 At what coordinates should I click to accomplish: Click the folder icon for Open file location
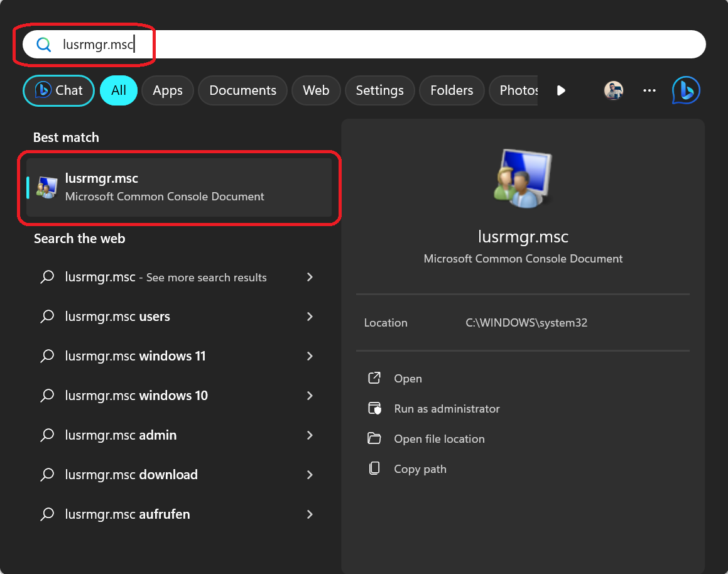[374, 438]
